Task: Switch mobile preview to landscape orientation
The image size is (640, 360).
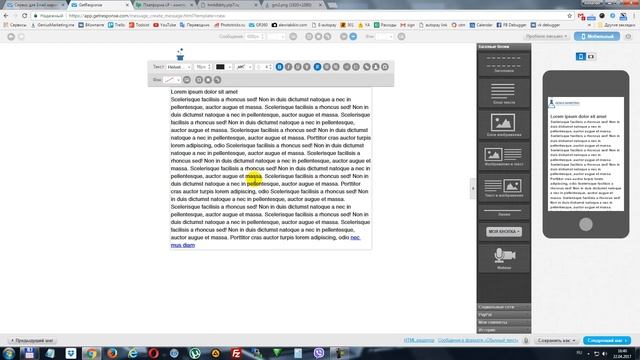Action: pos(591,56)
